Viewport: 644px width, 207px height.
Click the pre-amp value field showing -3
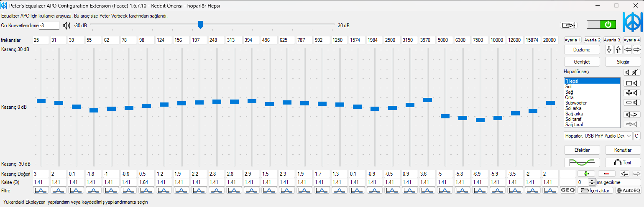[49, 26]
